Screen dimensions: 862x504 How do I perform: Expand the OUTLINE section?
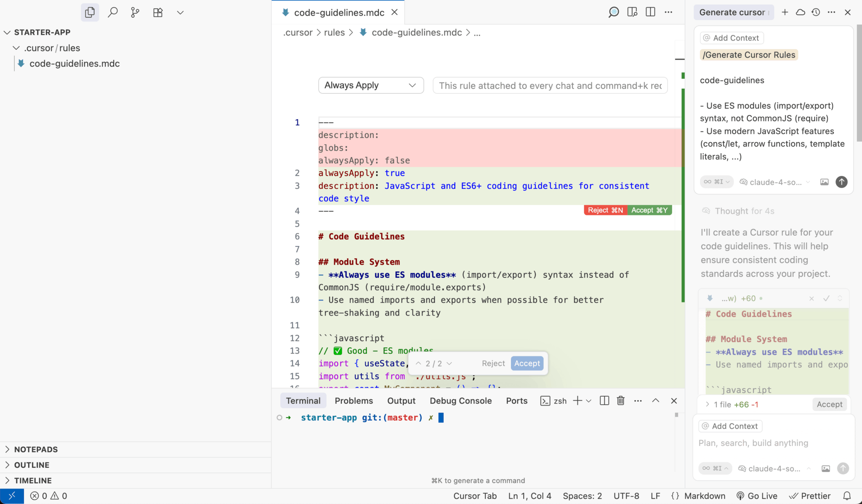coord(136,465)
